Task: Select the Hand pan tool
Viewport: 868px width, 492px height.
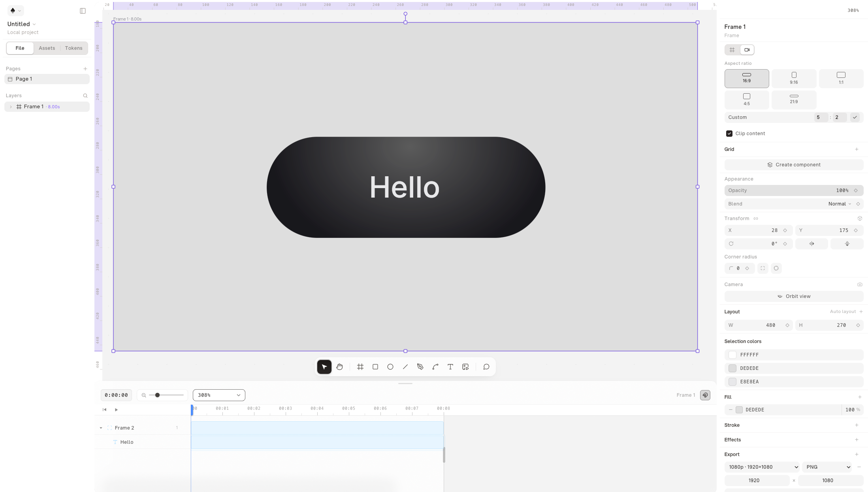Action: click(339, 367)
